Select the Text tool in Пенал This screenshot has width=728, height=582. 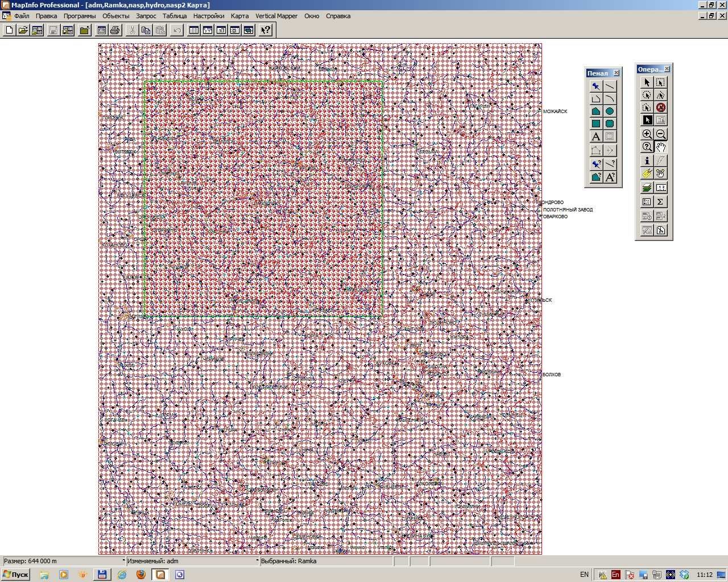coord(596,137)
